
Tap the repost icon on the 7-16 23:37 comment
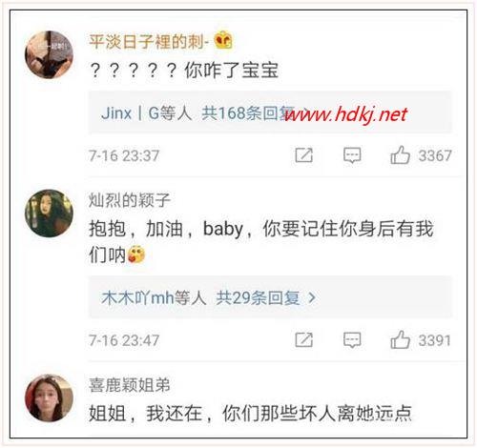pos(303,155)
